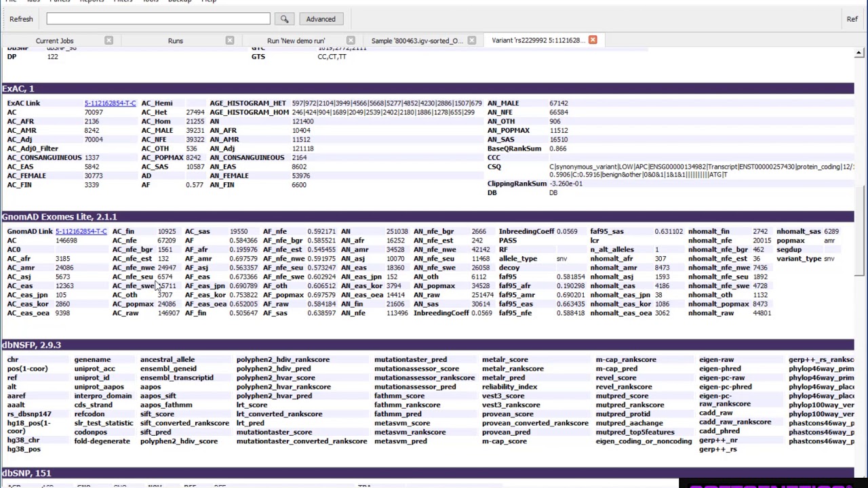
Task: Switch to the Runs tab
Action: (176, 41)
